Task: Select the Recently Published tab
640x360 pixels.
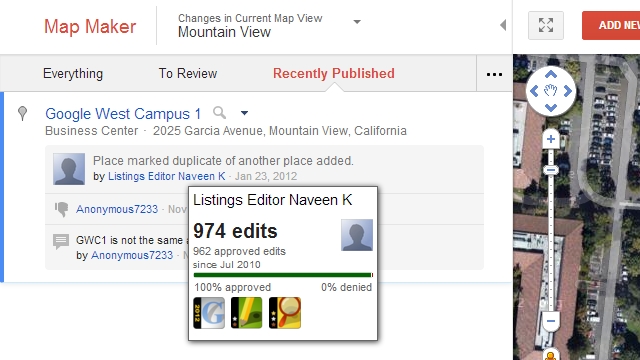Action: [x=334, y=73]
